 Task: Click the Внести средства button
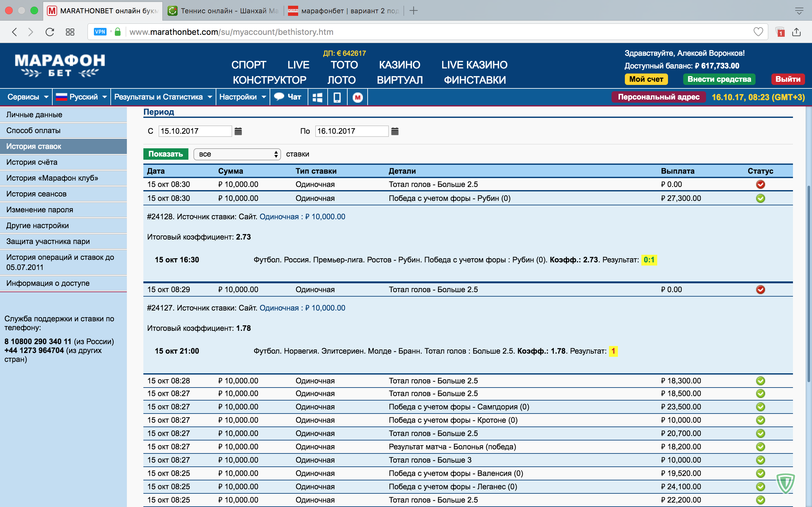click(719, 79)
